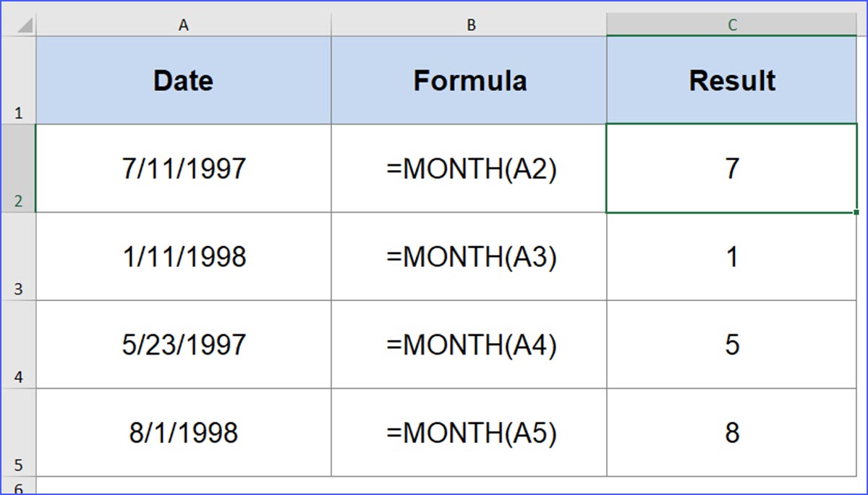The width and height of the screenshot is (868, 495).
Task: Select the Formula header cell
Action: pos(471,80)
